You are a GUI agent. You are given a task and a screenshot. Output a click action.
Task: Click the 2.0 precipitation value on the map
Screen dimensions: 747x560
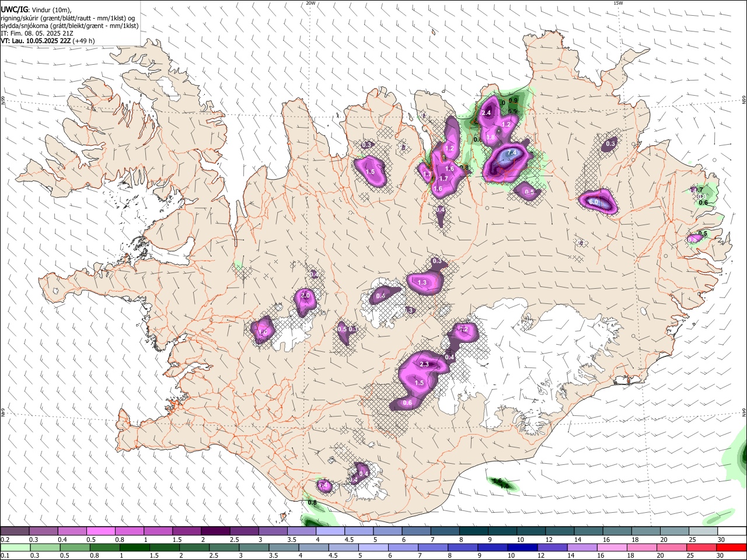click(305, 295)
